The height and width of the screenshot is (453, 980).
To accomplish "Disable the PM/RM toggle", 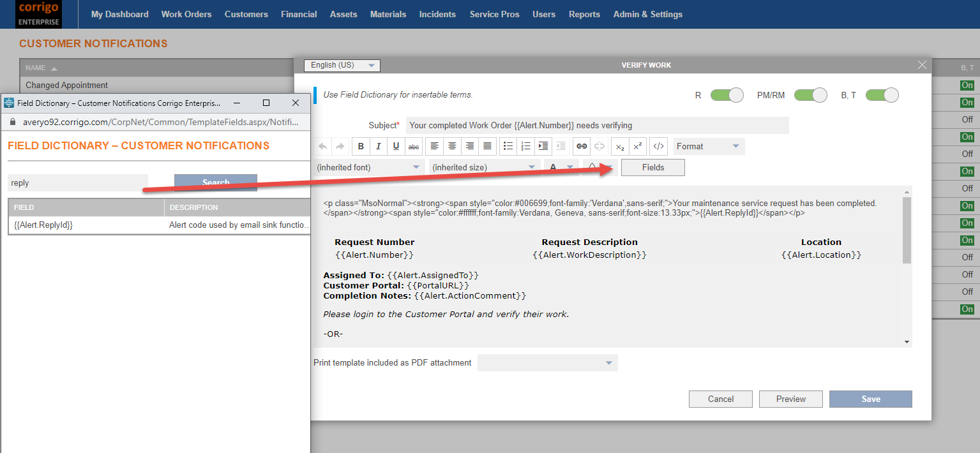I will [810, 94].
